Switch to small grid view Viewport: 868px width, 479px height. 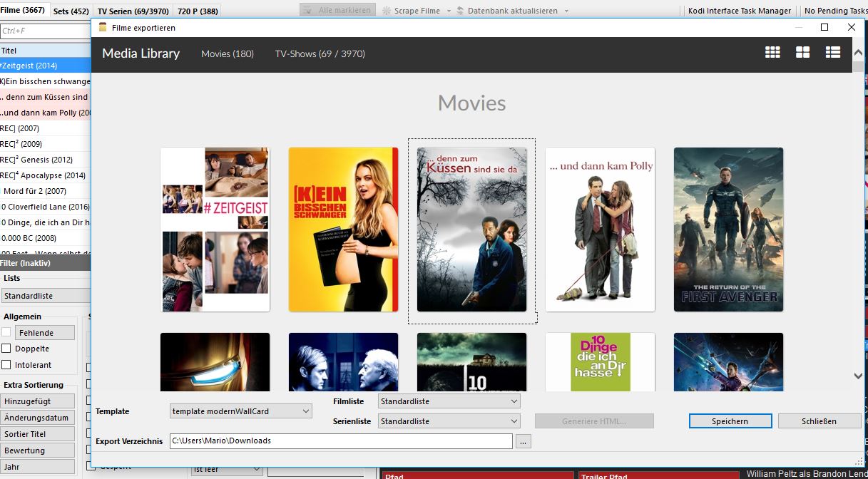[x=772, y=52]
